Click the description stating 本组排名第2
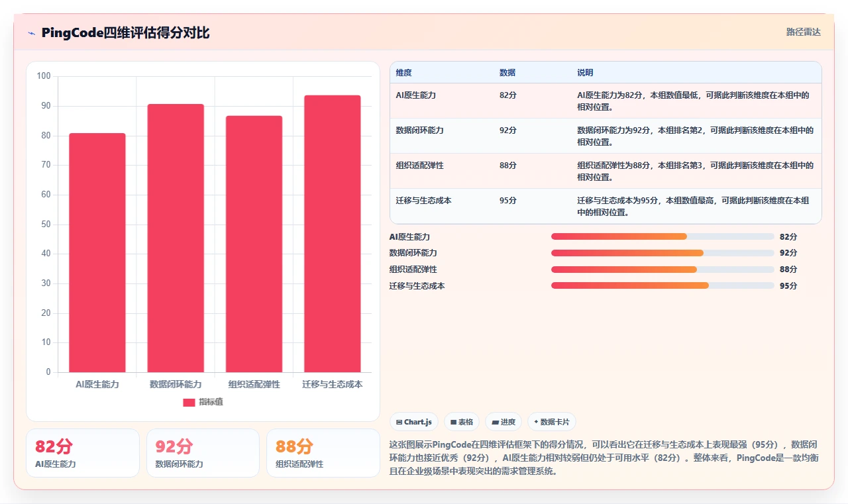This screenshot has height=504, width=848. pos(696,136)
